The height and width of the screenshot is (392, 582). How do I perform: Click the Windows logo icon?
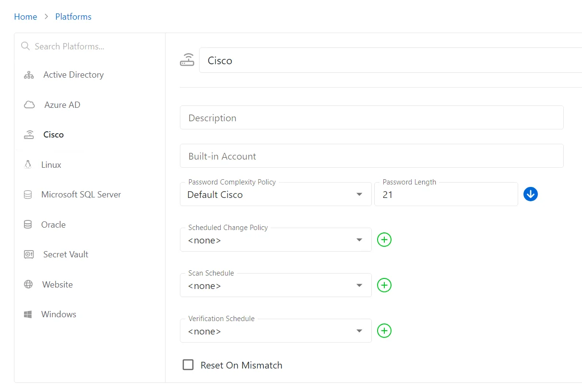point(28,314)
